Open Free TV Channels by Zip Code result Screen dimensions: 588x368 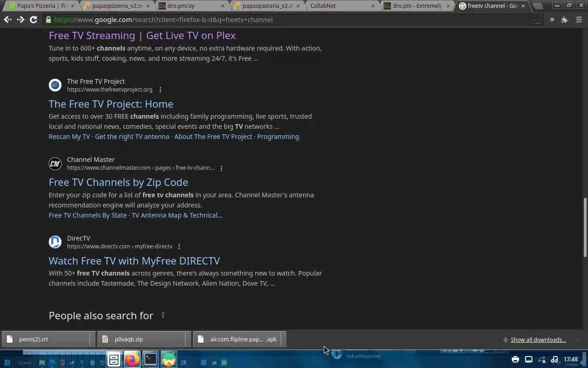[x=119, y=182]
